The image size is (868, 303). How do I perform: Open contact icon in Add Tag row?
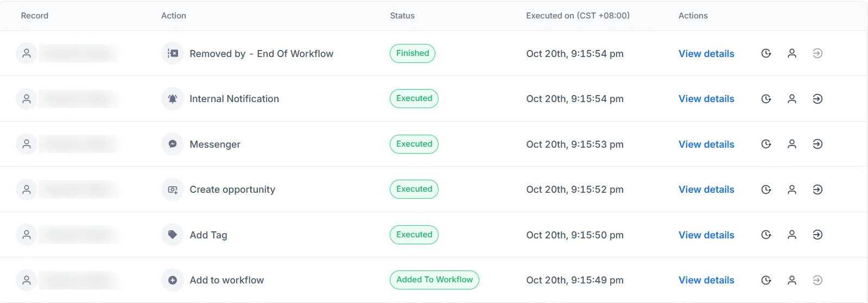click(792, 235)
